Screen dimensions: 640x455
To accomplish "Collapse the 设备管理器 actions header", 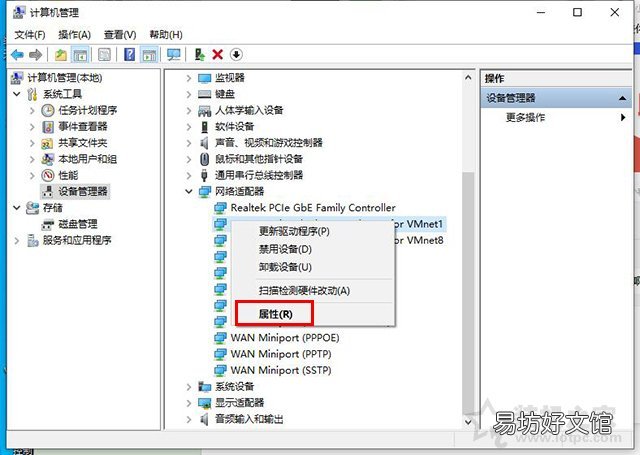I will (x=622, y=98).
